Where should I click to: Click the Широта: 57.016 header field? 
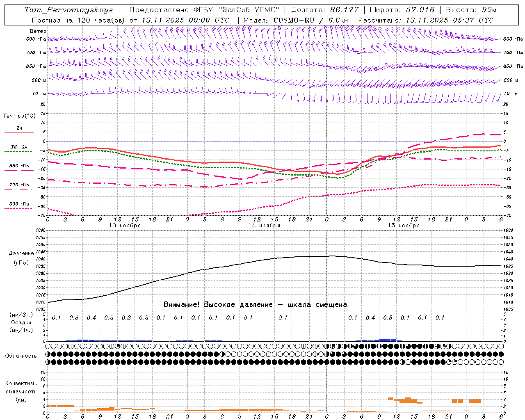click(402, 10)
